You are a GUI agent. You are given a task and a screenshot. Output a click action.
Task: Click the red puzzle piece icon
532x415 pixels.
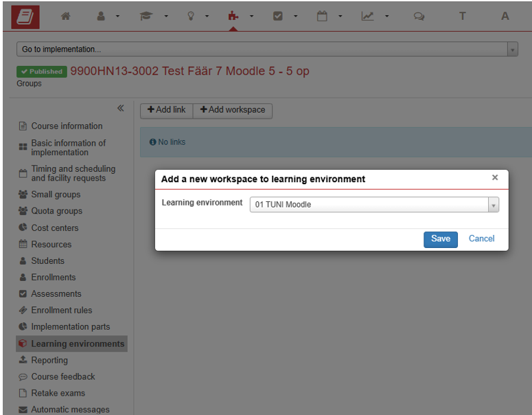click(x=233, y=16)
